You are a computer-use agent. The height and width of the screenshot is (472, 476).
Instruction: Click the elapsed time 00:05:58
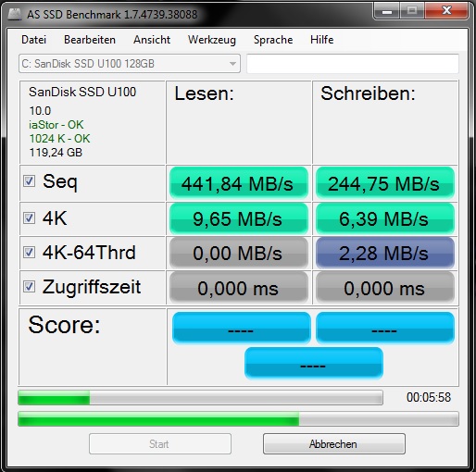(x=429, y=397)
